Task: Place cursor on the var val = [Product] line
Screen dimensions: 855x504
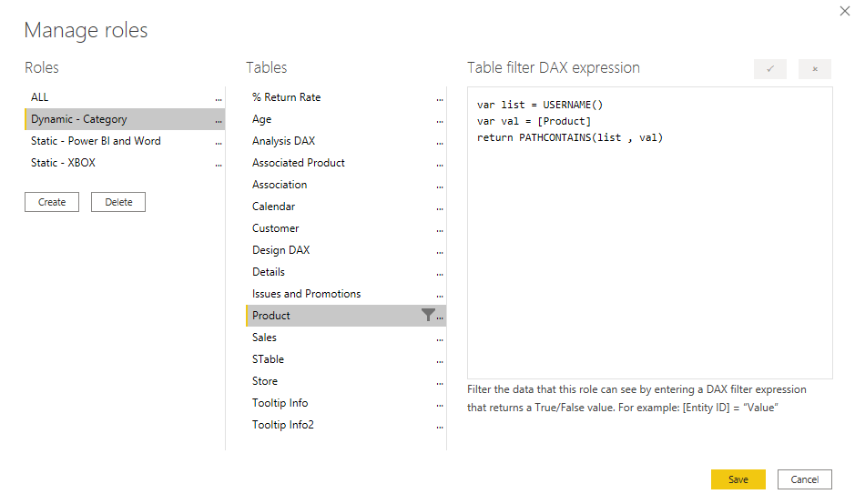Action: [x=534, y=121]
